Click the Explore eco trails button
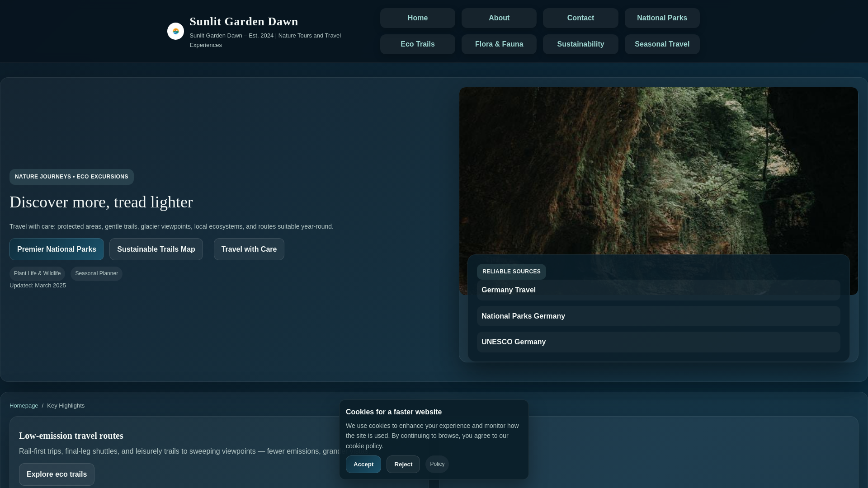The width and height of the screenshot is (868, 488). pyautogui.click(x=57, y=474)
